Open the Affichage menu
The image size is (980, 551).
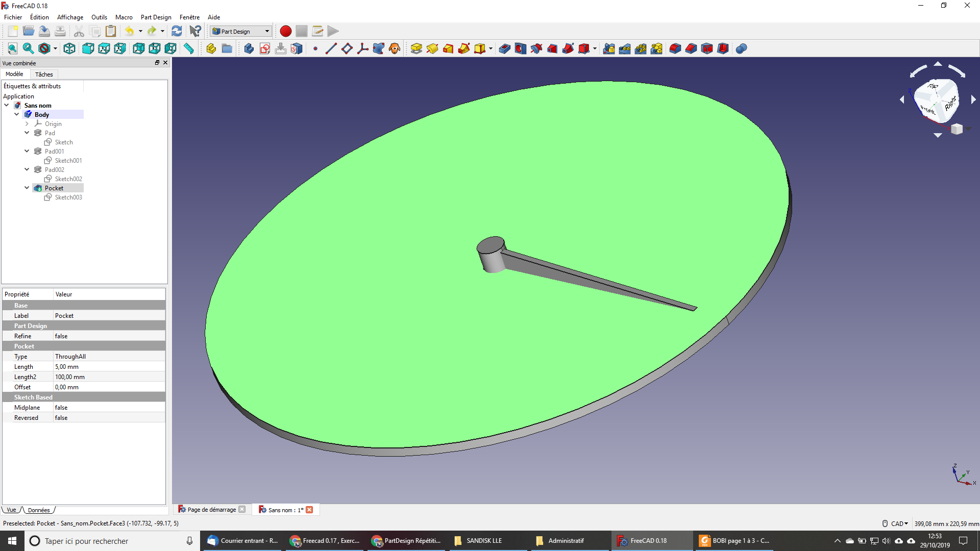70,17
